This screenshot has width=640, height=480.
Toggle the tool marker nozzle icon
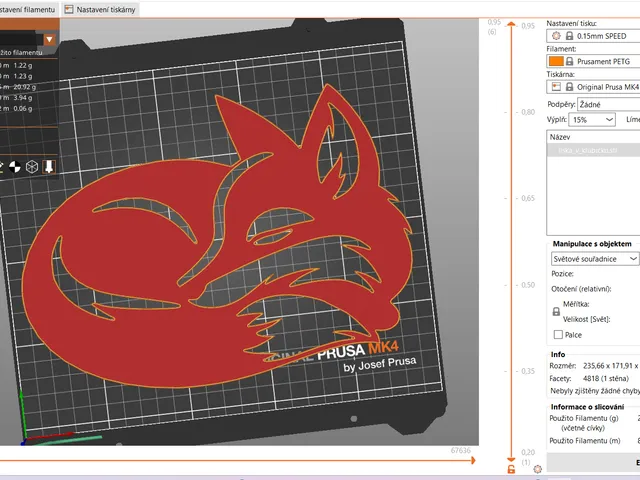pyautogui.click(x=49, y=167)
